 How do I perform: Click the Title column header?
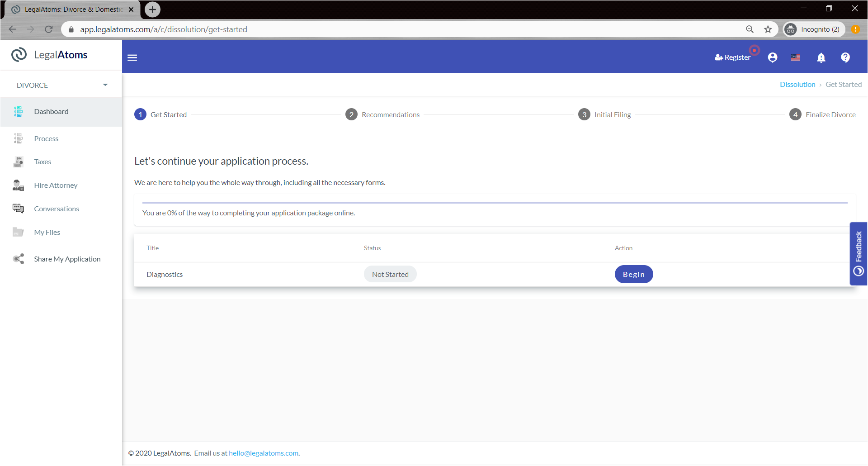pyautogui.click(x=153, y=248)
